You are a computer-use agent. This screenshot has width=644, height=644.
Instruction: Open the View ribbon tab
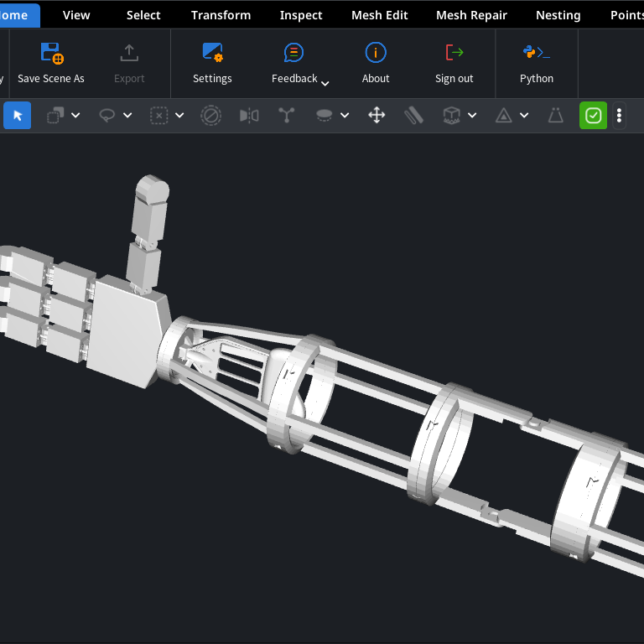[x=76, y=15]
